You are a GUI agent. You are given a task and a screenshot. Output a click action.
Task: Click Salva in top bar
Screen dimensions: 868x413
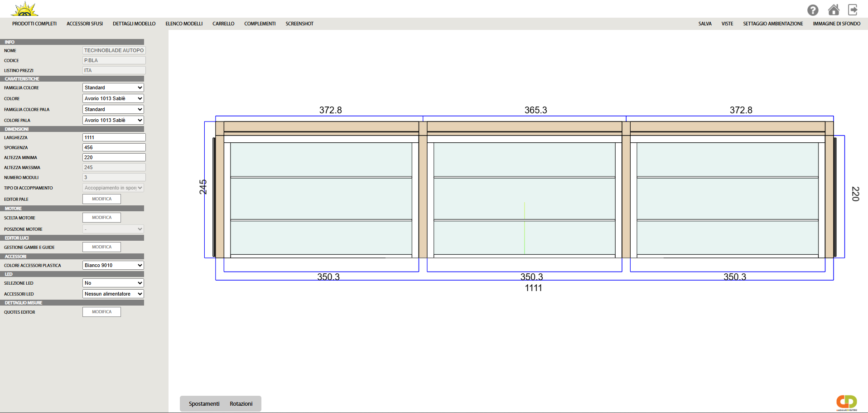pyautogui.click(x=705, y=24)
